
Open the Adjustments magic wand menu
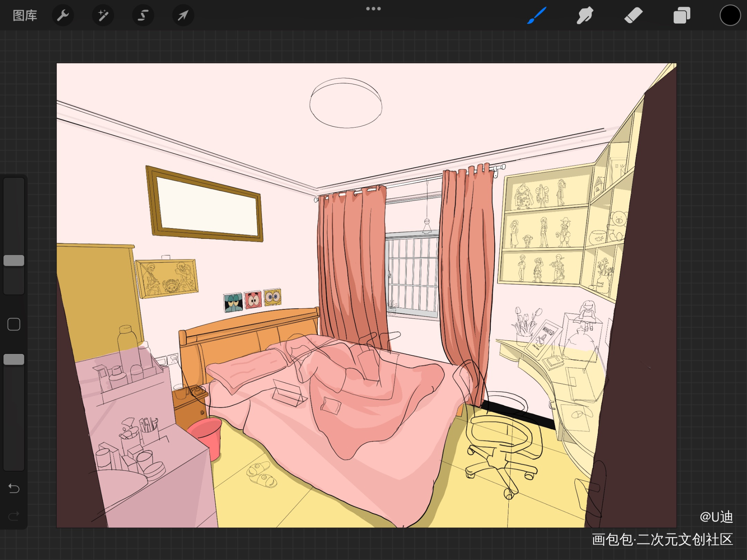tap(103, 16)
